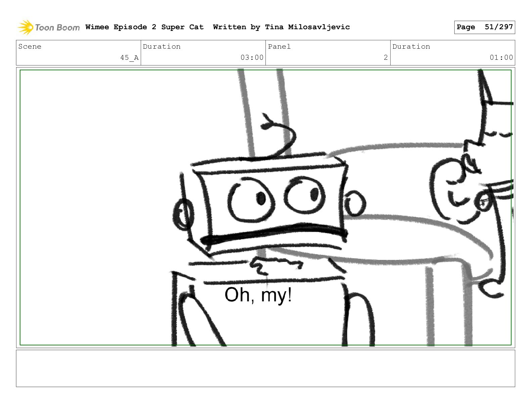Screen dimensions: 532x411
Task: Click the 'Panel' header label
Action: [279, 47]
